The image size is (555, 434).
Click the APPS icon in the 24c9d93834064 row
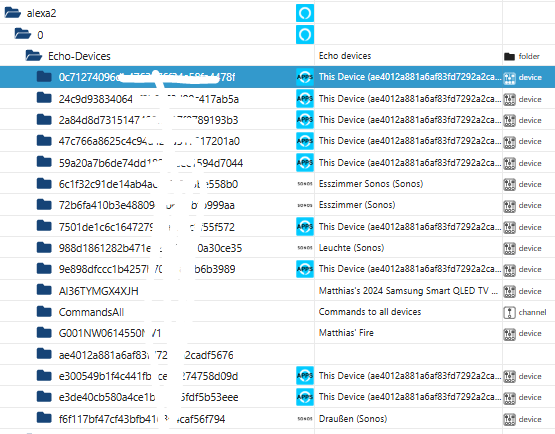coord(305,98)
